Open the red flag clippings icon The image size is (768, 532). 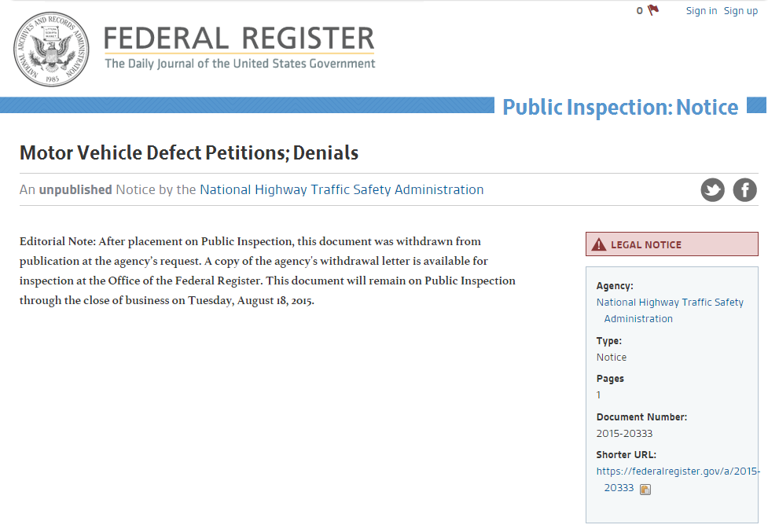653,9
